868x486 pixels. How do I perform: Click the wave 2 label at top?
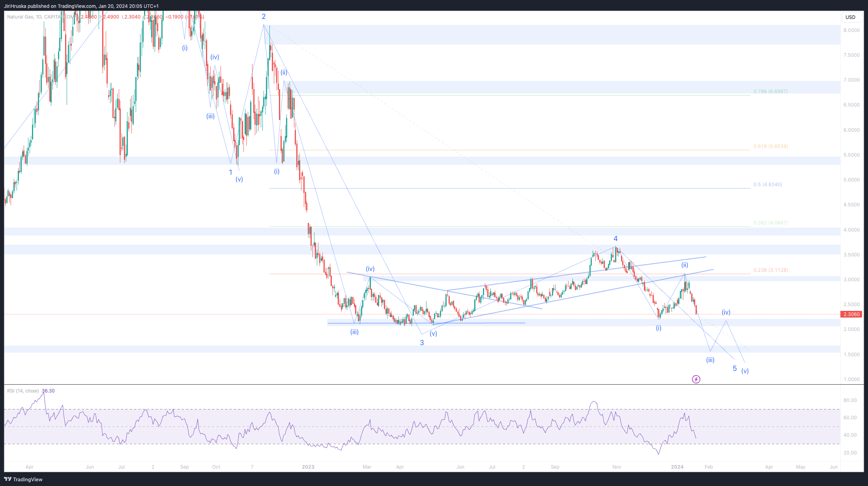click(264, 17)
